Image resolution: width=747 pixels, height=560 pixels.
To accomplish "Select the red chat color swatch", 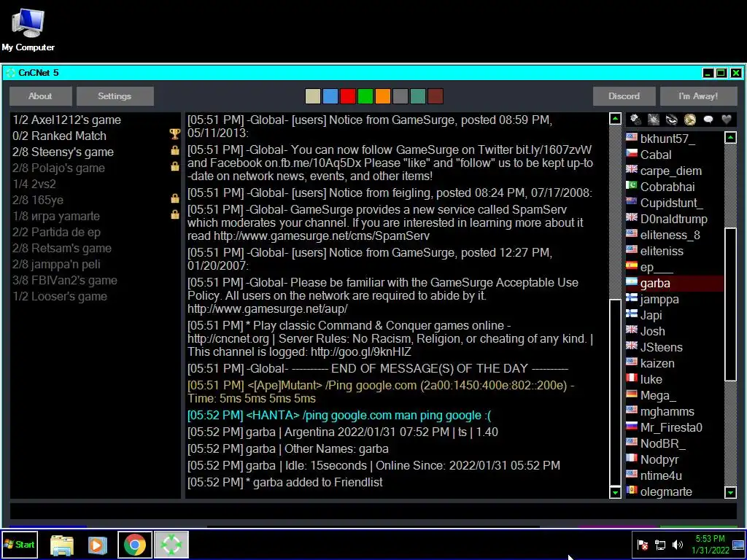I will tap(348, 96).
